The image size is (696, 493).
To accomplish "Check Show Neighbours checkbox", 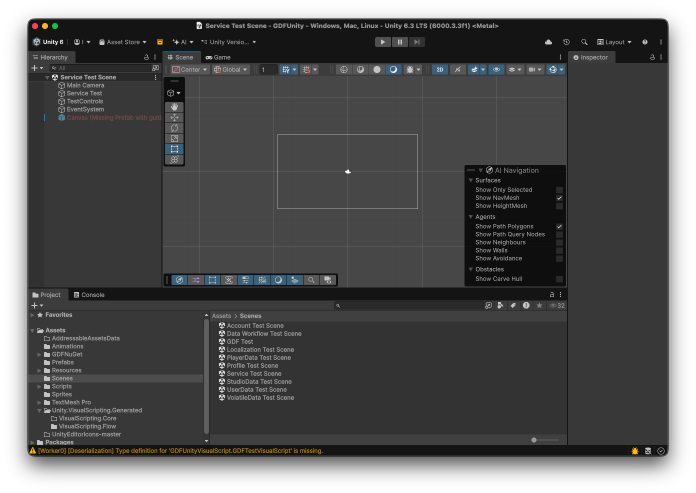I will tap(559, 242).
